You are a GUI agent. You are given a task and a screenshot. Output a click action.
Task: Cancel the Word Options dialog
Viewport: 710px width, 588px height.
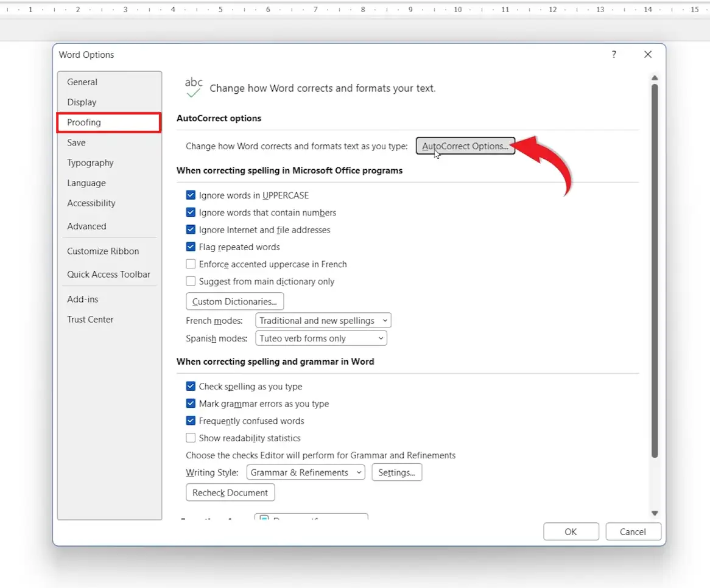pyautogui.click(x=633, y=532)
